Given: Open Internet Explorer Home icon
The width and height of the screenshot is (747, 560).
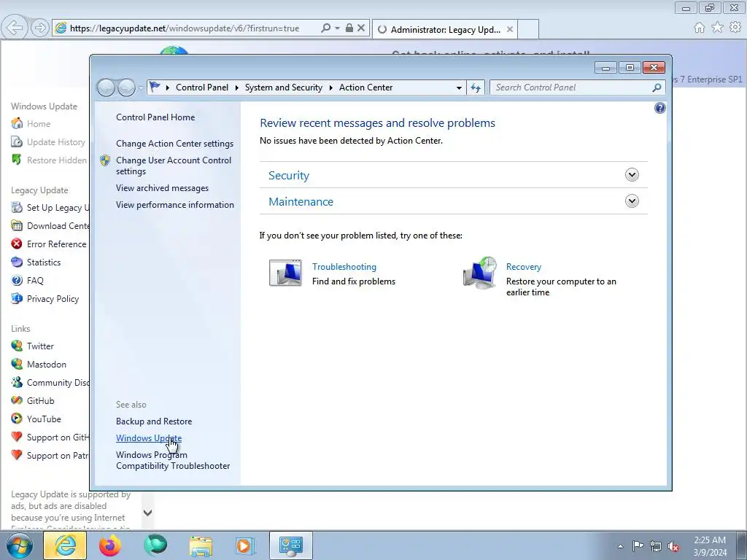Looking at the screenshot, I should coord(700,28).
